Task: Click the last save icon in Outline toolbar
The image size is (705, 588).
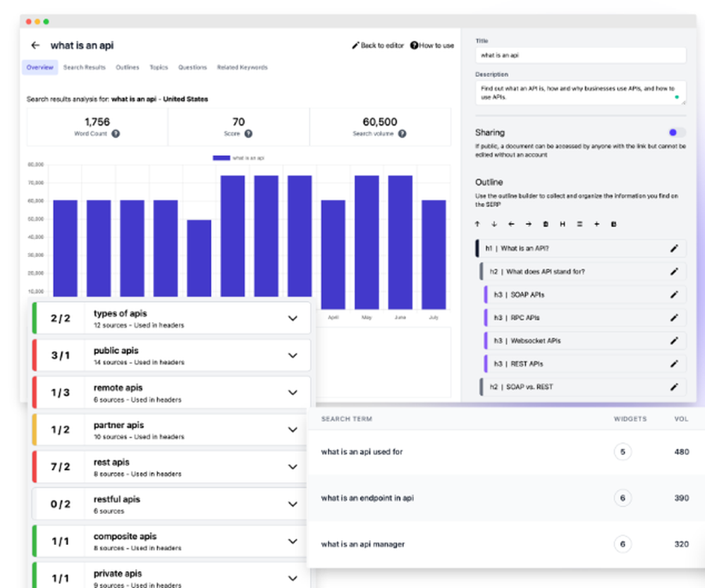Action: (614, 224)
